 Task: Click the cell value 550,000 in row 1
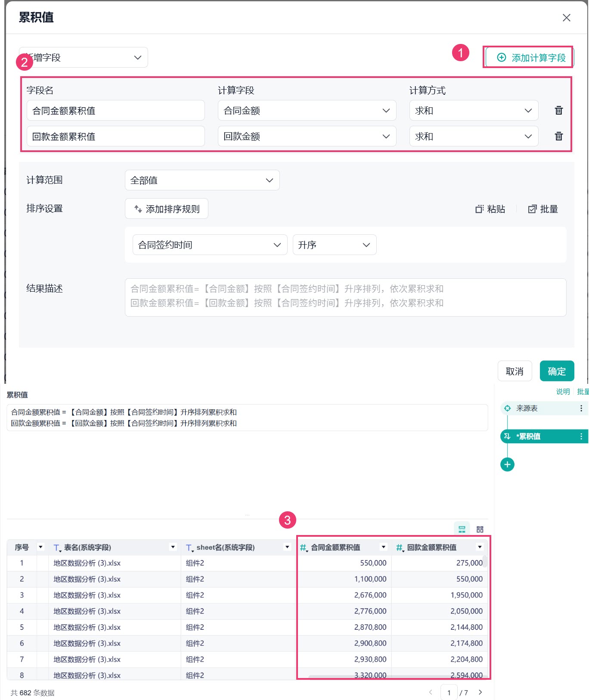pyautogui.click(x=373, y=563)
